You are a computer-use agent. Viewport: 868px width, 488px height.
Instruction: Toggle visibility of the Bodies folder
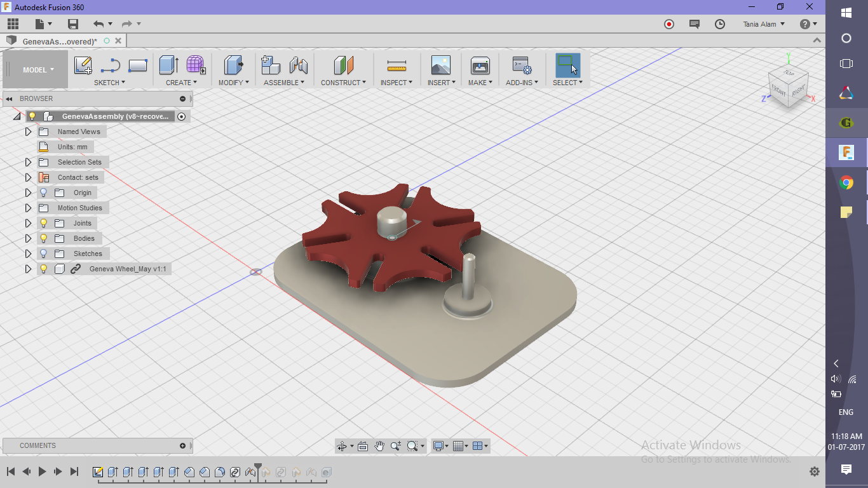tap(43, 238)
